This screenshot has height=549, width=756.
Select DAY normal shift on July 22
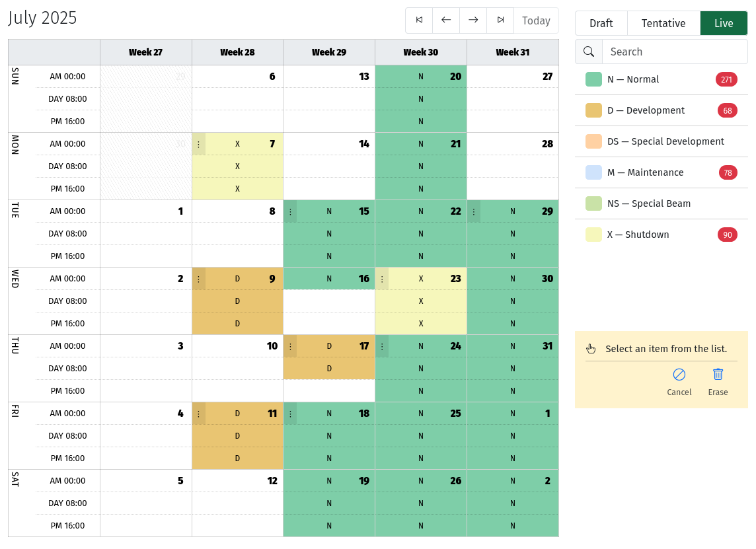pos(421,234)
